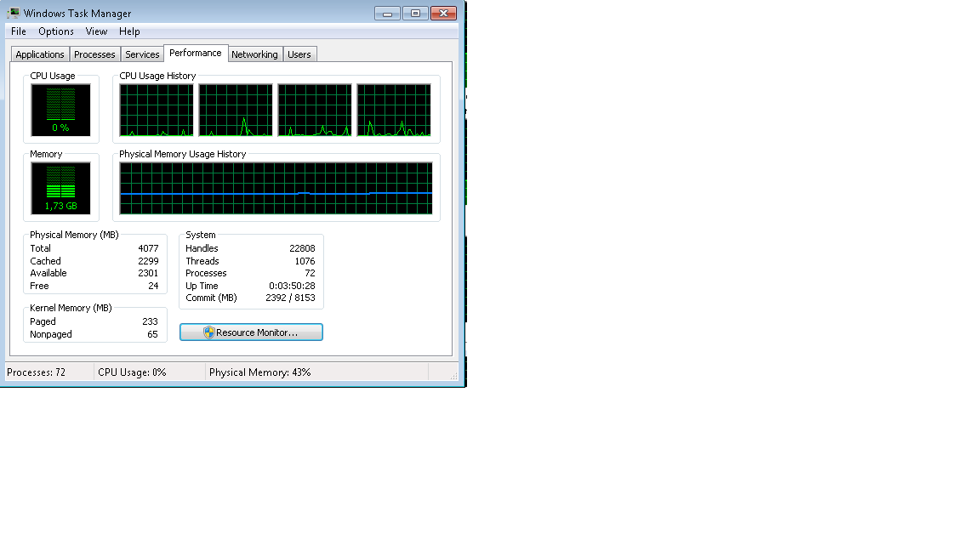980x551 pixels.
Task: Click the Commit value 2392 / 8153
Action: click(x=291, y=298)
